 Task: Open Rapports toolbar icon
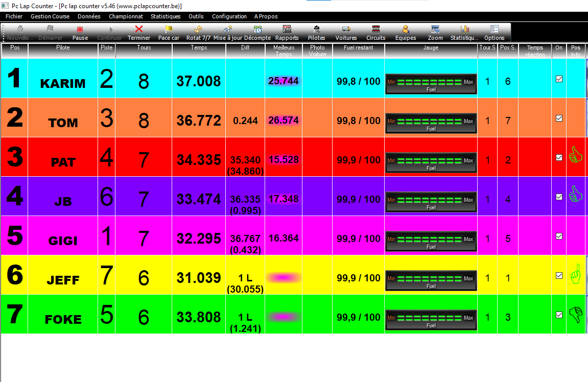click(287, 30)
